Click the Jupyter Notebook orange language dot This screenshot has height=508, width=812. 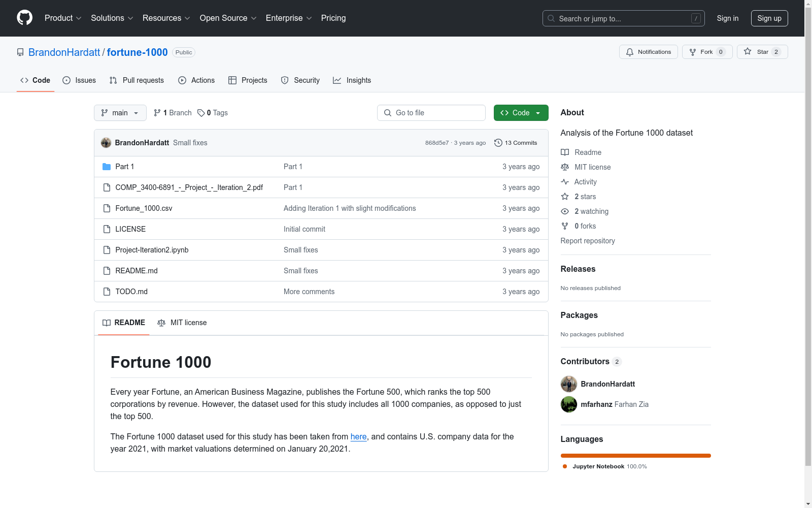[x=565, y=466]
